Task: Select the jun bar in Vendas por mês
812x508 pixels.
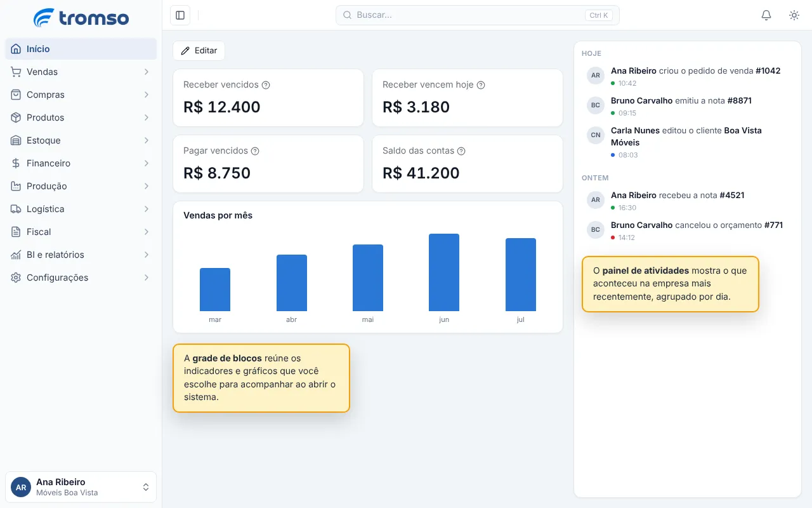Action: tap(444, 272)
